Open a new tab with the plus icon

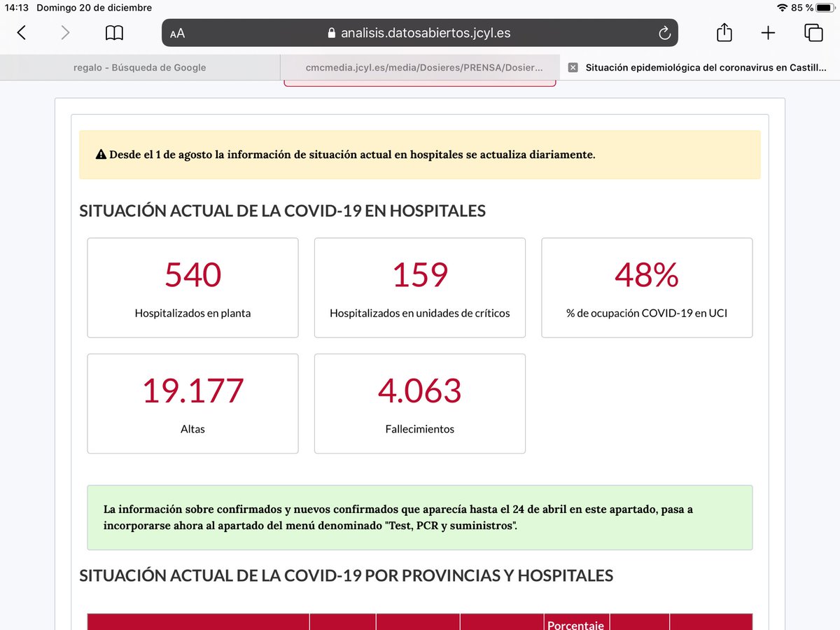(768, 33)
